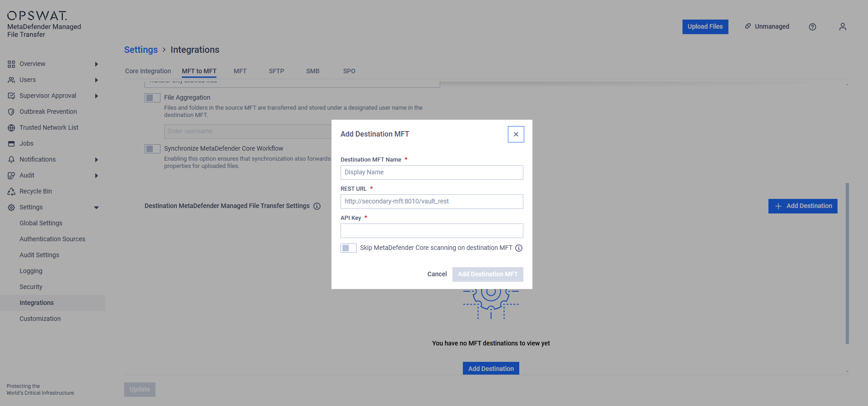Screen dimensions: 868x406
Task: Open the SFTP tab
Action: pos(276,71)
